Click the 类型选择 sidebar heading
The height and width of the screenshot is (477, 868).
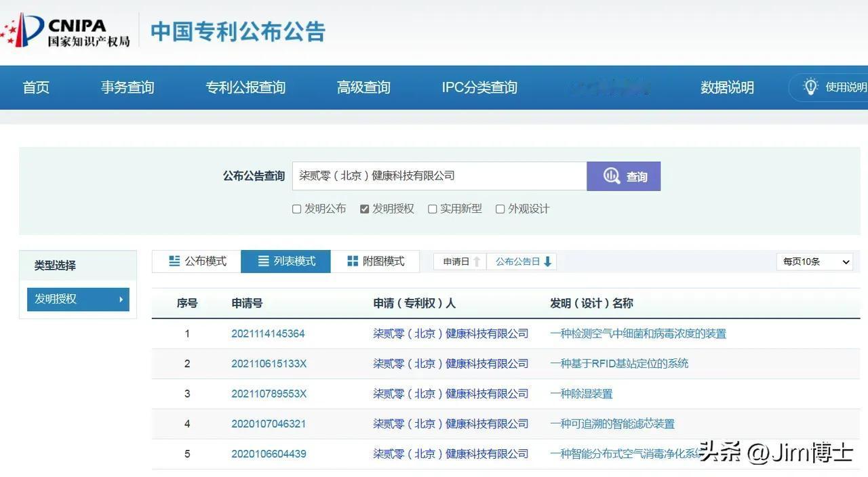pos(55,266)
